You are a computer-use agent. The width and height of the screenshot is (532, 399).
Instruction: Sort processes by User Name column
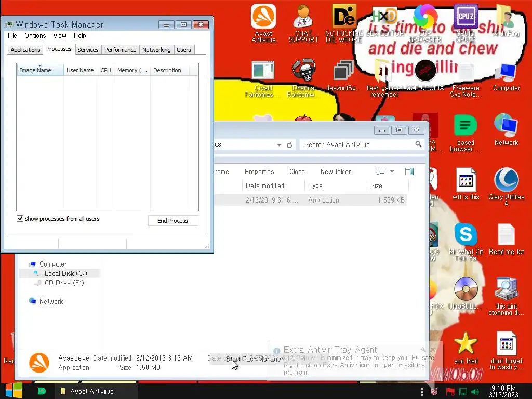click(x=80, y=70)
